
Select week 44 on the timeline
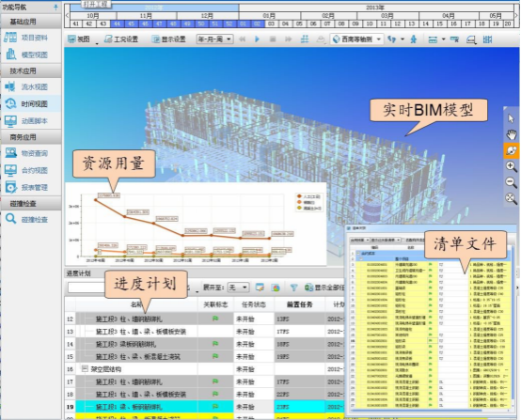pos(117,23)
